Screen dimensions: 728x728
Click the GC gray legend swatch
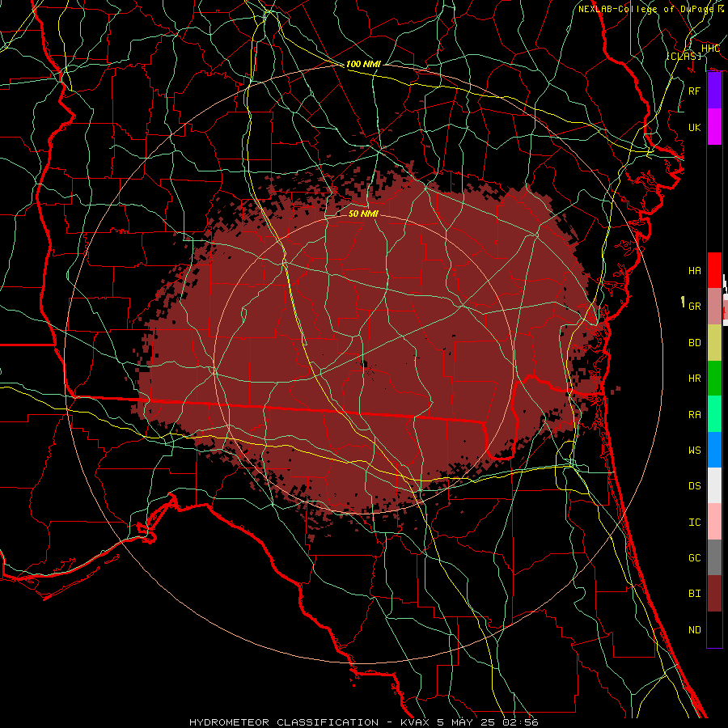coord(714,557)
